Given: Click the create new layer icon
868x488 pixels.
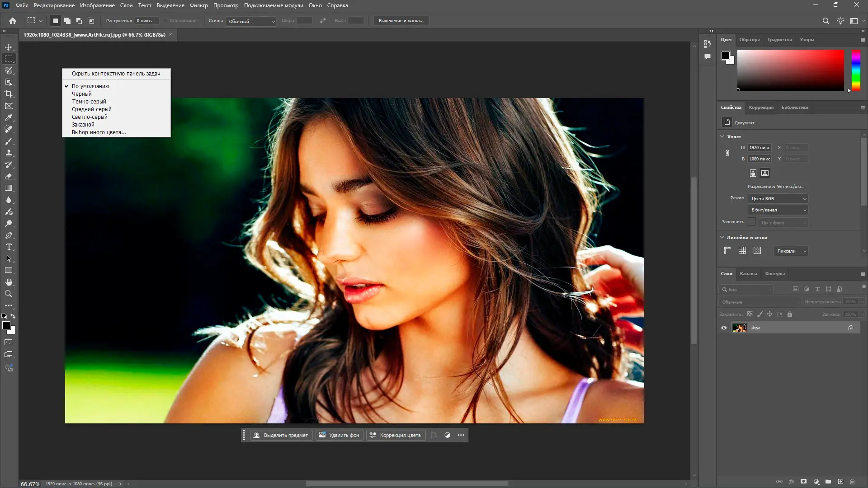Looking at the screenshot, I should 840,482.
